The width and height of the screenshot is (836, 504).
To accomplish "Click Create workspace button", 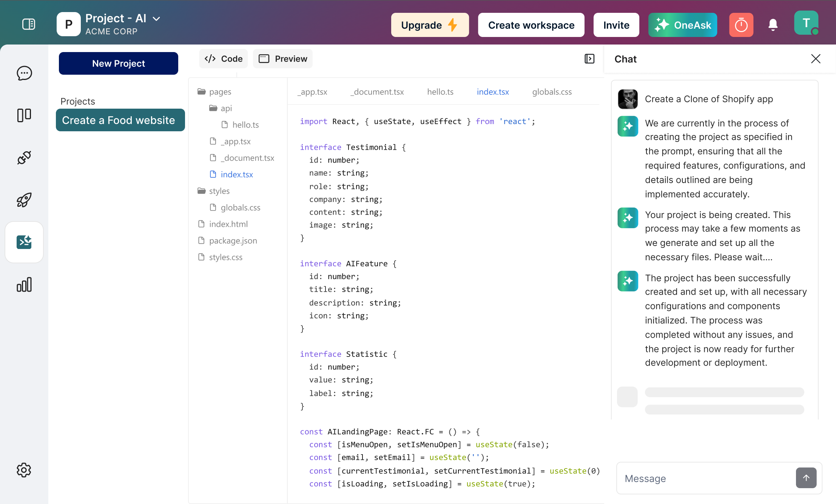I will tap(531, 25).
